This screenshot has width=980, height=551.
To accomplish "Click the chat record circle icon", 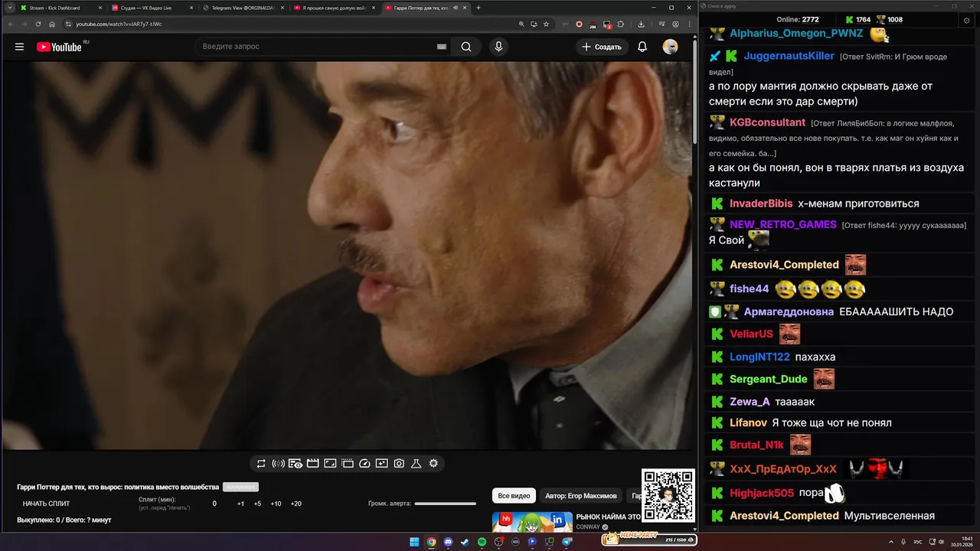I will (x=966, y=20).
